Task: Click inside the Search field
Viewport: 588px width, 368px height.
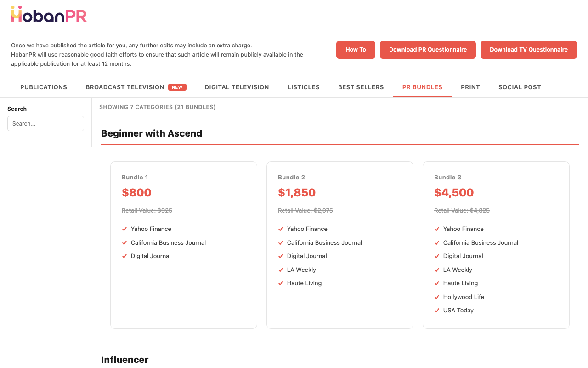Action: 45,123
